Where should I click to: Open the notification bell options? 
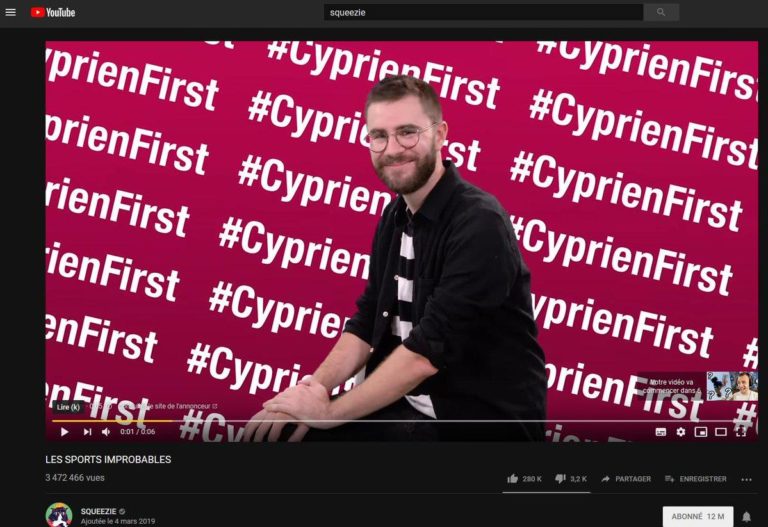pyautogui.click(x=746, y=517)
